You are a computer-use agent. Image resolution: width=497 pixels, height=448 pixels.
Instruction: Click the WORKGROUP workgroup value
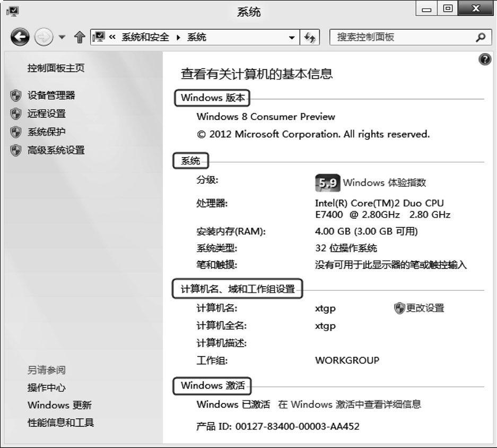(347, 360)
